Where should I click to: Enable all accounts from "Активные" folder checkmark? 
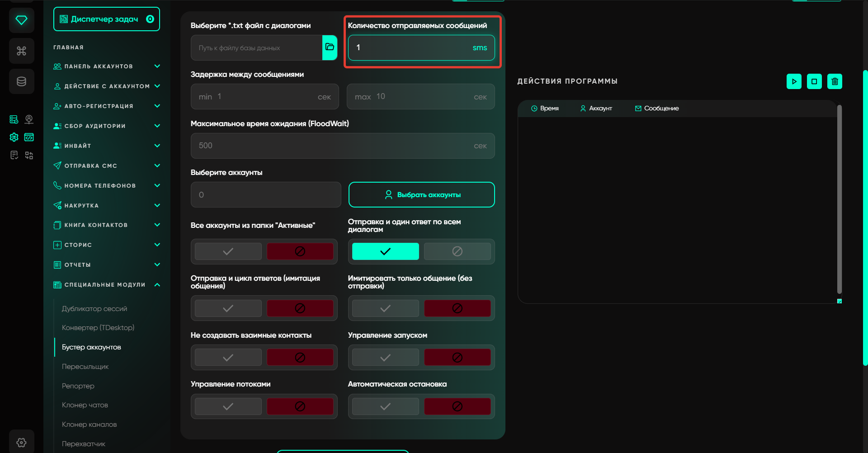point(228,251)
